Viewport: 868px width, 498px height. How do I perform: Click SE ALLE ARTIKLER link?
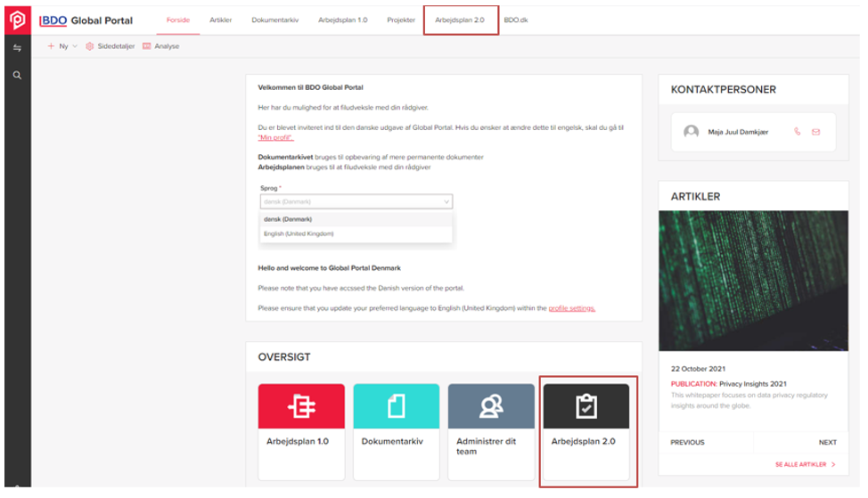800,464
